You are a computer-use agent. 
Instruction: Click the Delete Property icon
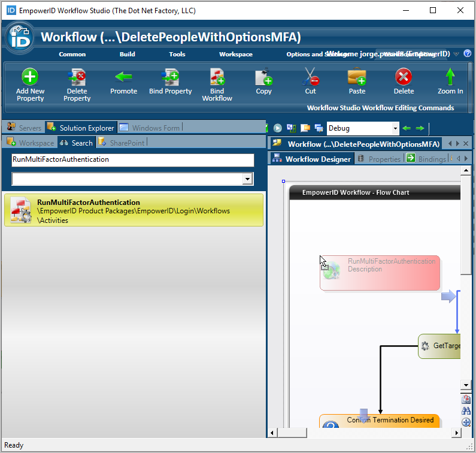coord(77,77)
